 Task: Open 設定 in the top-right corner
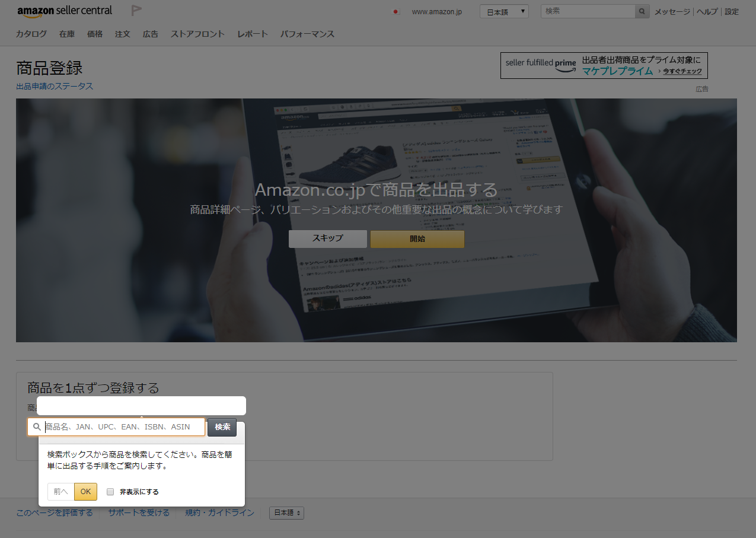tap(731, 11)
